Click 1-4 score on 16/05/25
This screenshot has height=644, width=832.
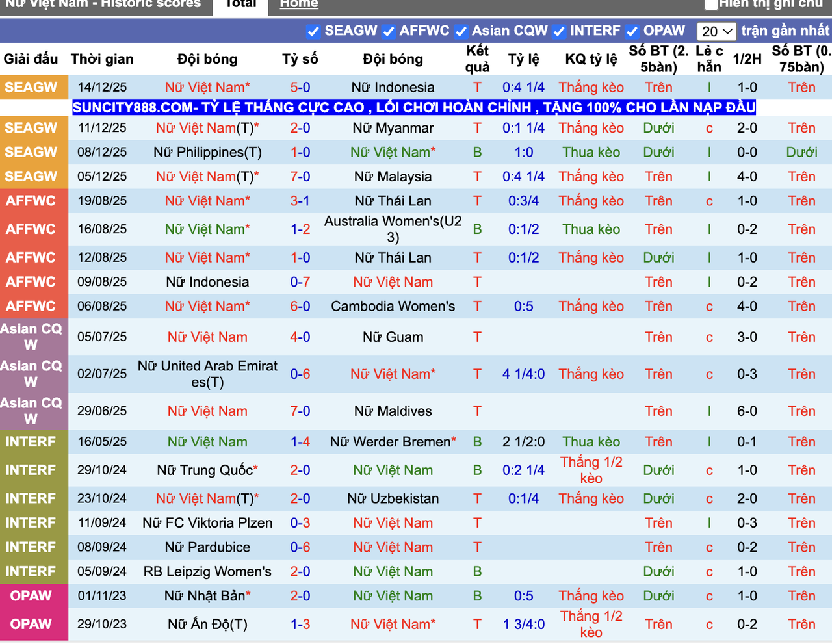(x=300, y=442)
